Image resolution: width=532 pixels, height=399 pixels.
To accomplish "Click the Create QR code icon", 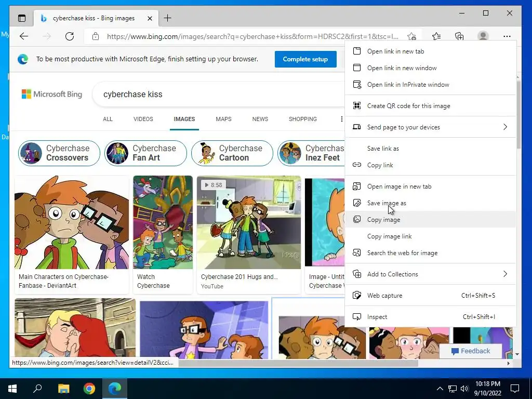I will click(x=356, y=105).
